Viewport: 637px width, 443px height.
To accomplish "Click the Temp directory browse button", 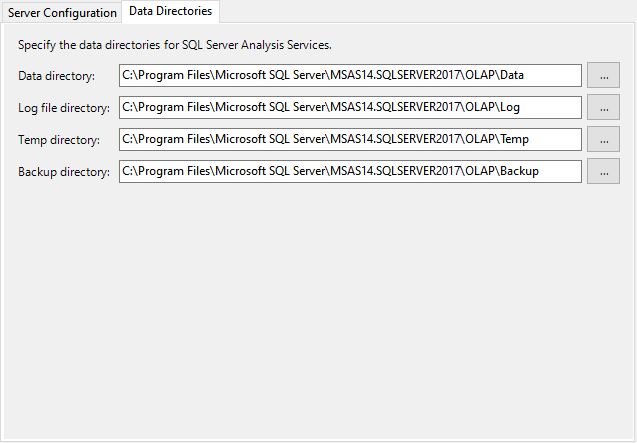I will (x=603, y=139).
